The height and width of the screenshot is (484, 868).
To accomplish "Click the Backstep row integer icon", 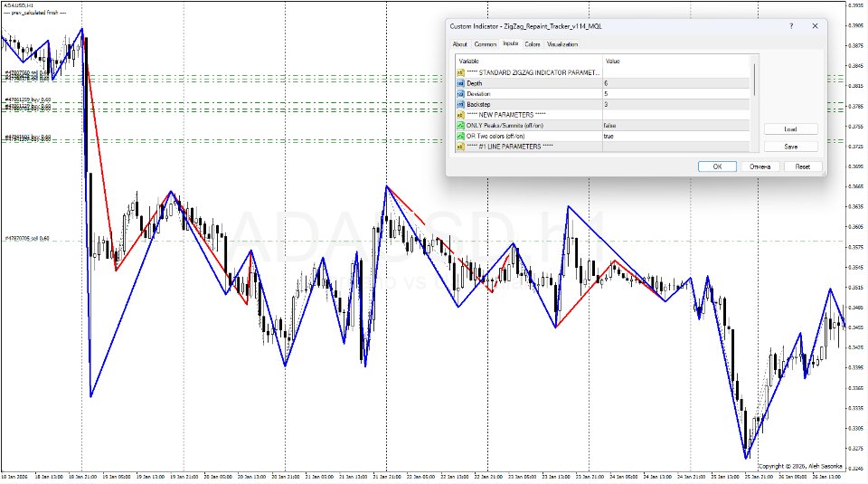I will tap(460, 104).
